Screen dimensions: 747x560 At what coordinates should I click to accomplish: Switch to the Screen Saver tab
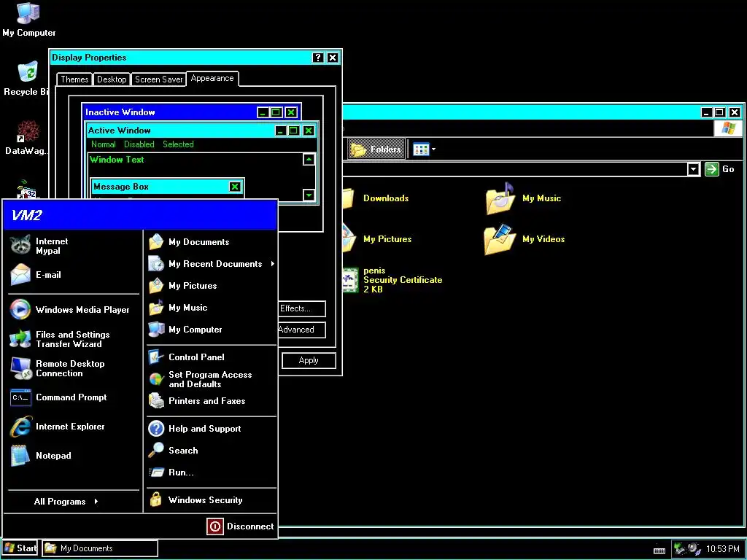pyautogui.click(x=158, y=79)
